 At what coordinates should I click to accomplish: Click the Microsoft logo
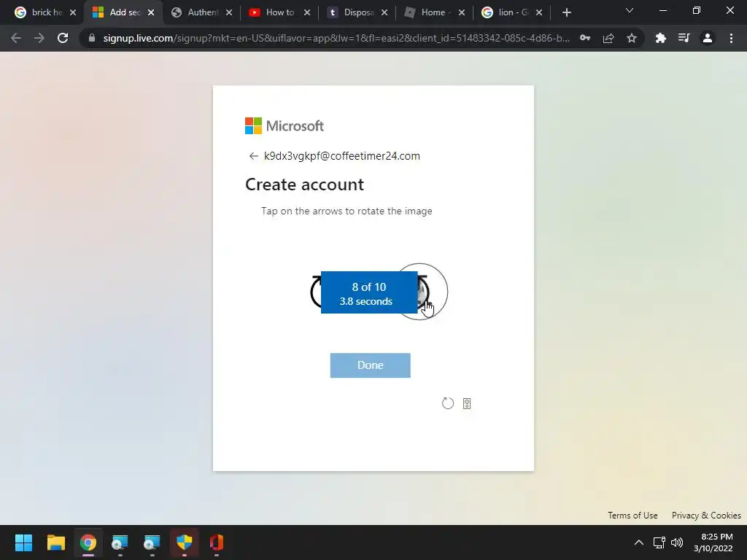[x=285, y=125]
